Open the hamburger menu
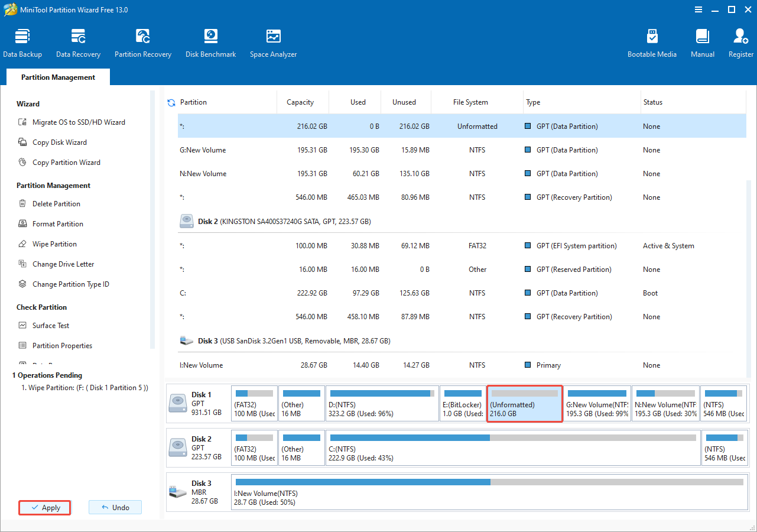 (698, 9)
